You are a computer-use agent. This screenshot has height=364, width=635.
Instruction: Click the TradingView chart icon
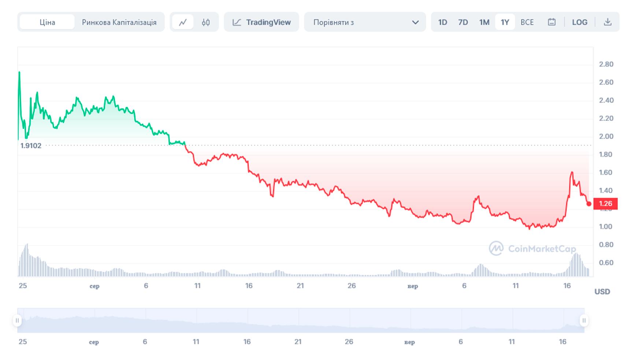pos(237,22)
